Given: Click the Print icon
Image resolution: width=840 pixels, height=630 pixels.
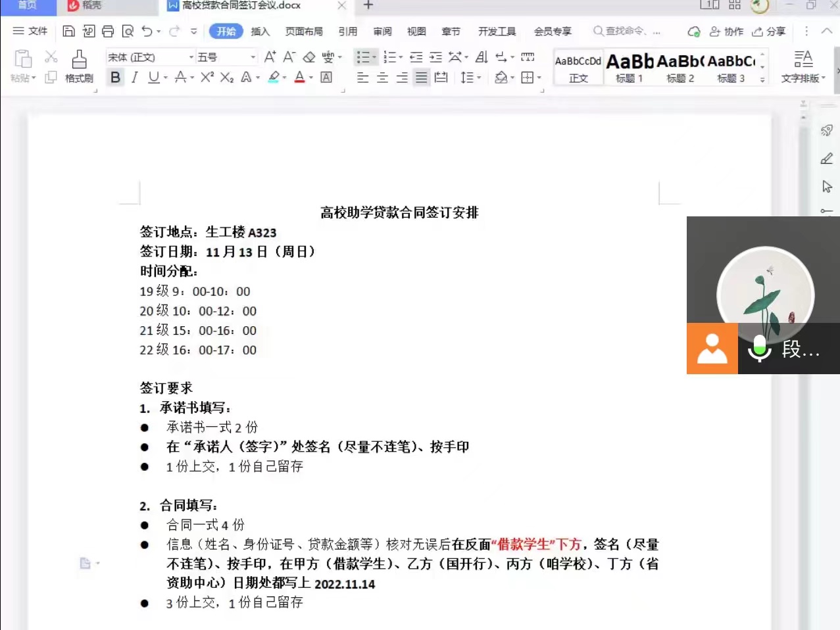Looking at the screenshot, I should coord(108,31).
